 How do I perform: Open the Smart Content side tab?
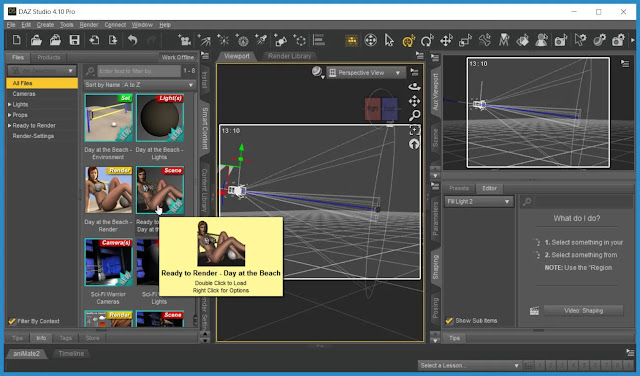pyautogui.click(x=205, y=129)
